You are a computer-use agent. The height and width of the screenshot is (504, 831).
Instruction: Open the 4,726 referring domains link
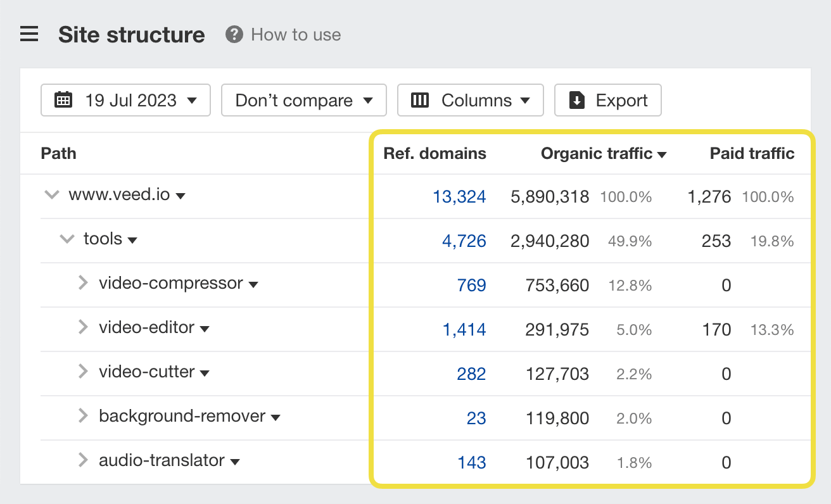pyautogui.click(x=464, y=241)
